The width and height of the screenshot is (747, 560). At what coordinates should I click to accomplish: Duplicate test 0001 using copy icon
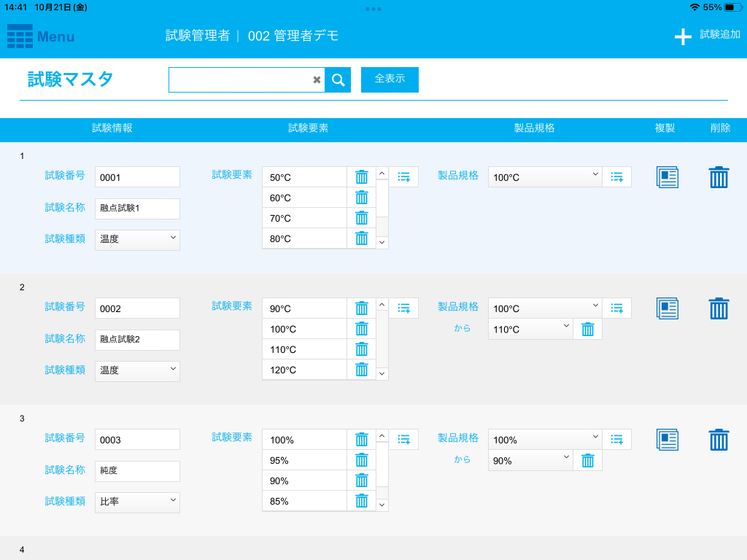pyautogui.click(x=667, y=177)
